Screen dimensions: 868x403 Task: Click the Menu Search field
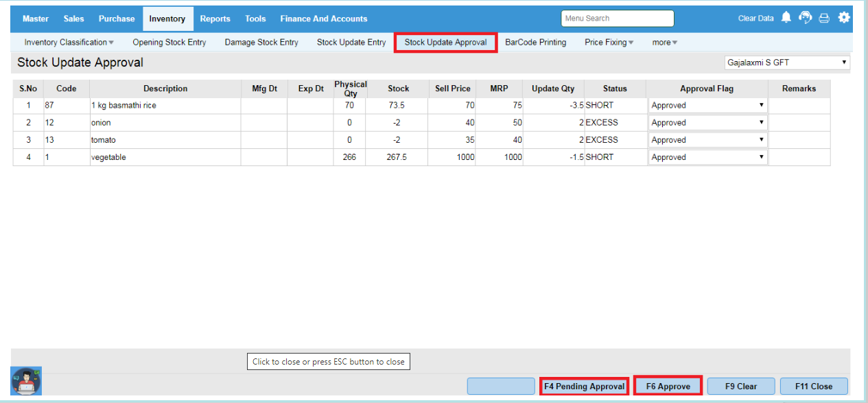(618, 19)
